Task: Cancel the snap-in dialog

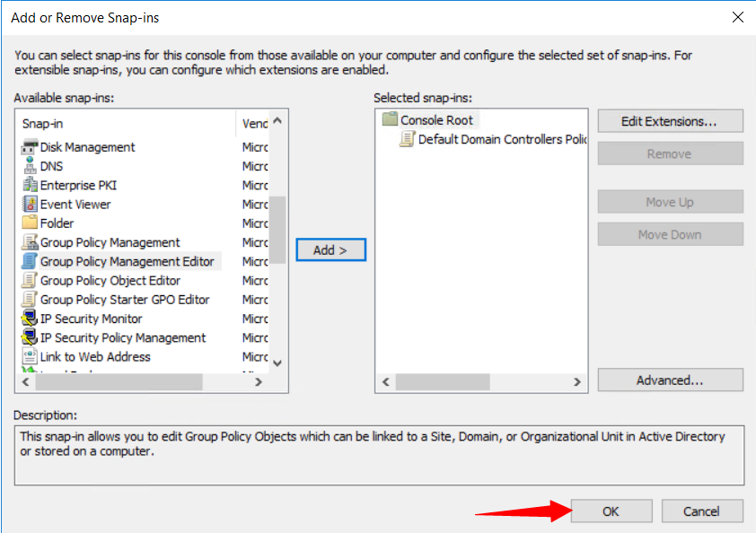Action: tap(702, 511)
